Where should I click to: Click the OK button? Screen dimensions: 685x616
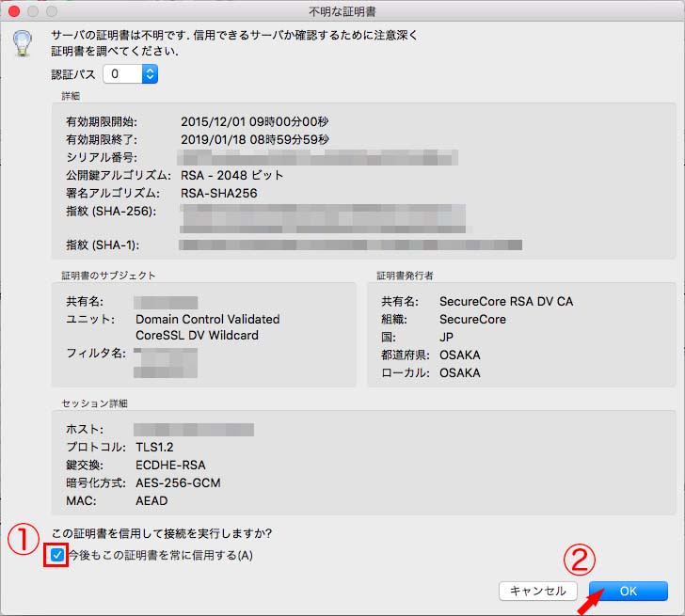click(x=629, y=592)
